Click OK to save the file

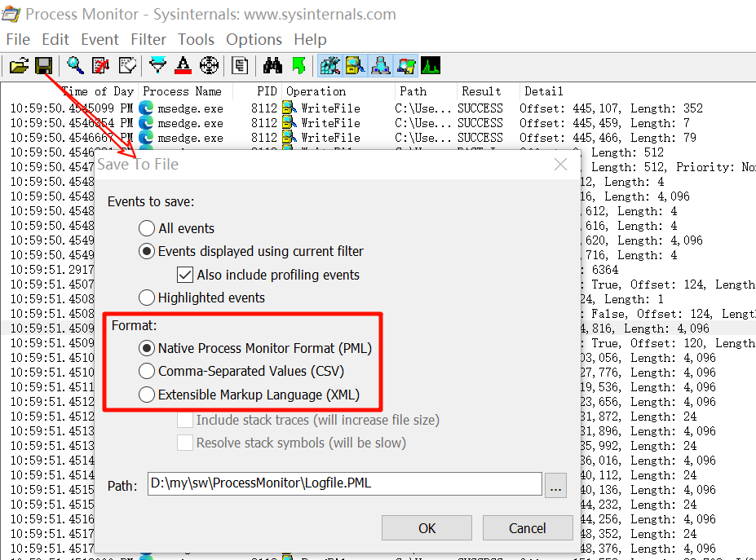427,528
